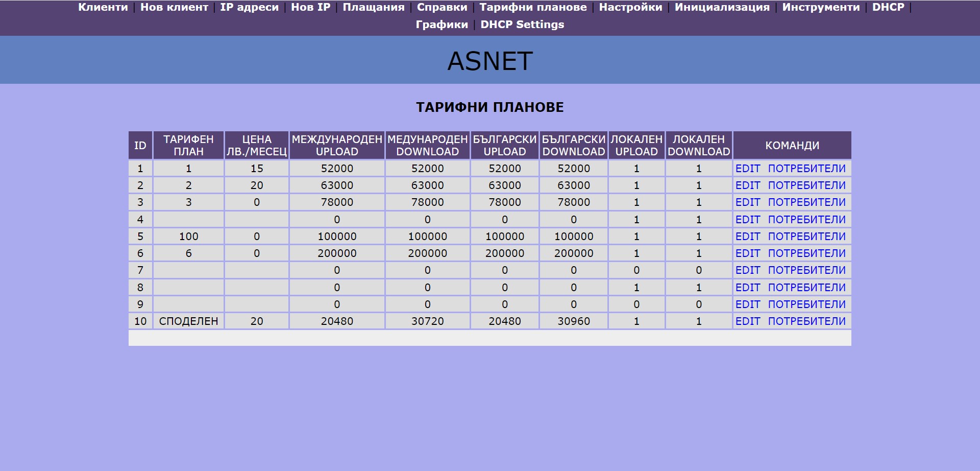Viewport: 980px width, 471px height.
Task: View ПОТРЕБИТЕЛИ of plan 100 row
Action: click(806, 237)
